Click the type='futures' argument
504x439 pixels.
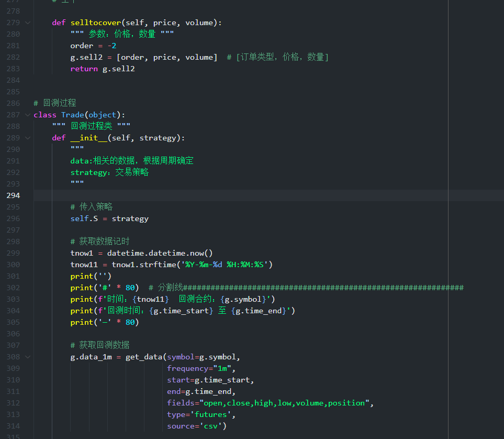[199, 414]
